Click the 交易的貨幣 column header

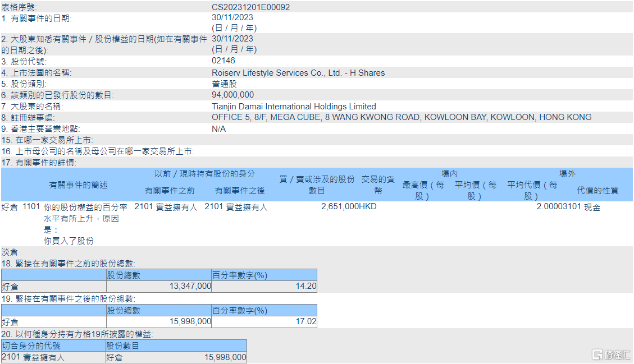(x=378, y=185)
